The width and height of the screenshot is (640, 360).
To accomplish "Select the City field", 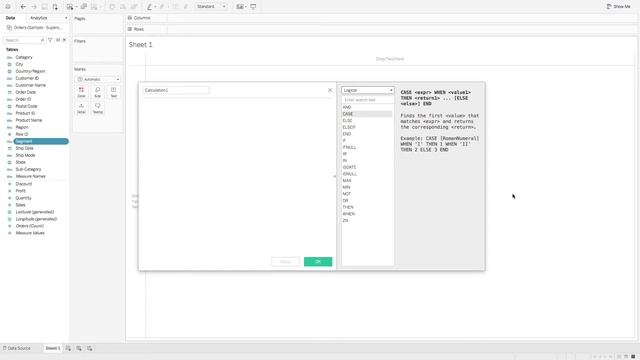I will [19, 64].
